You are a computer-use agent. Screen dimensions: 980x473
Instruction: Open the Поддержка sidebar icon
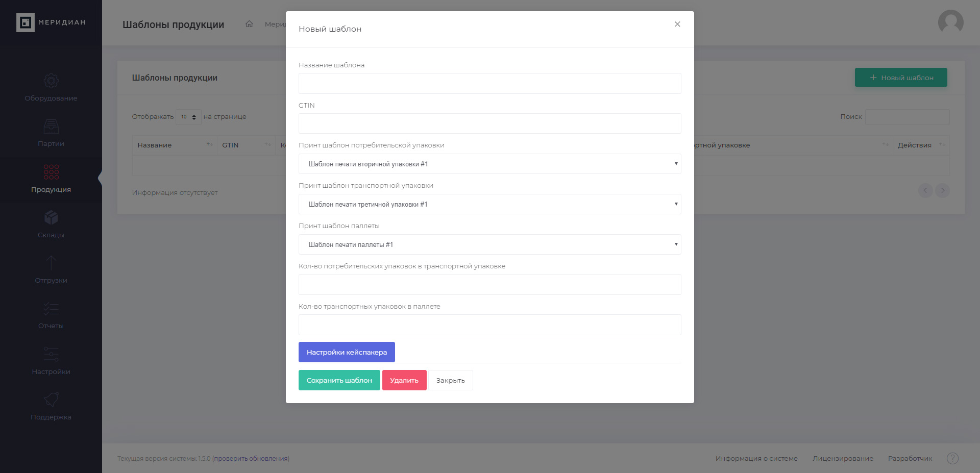click(51, 400)
